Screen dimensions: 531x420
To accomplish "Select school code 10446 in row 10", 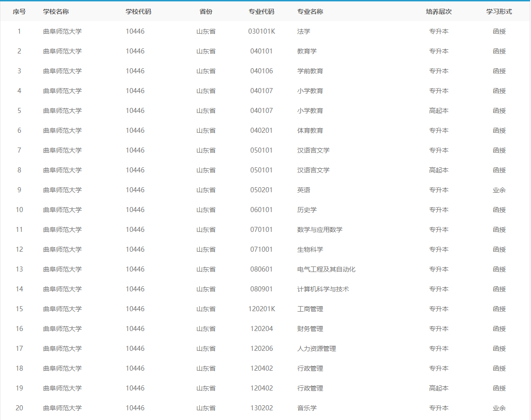I will 135,210.
